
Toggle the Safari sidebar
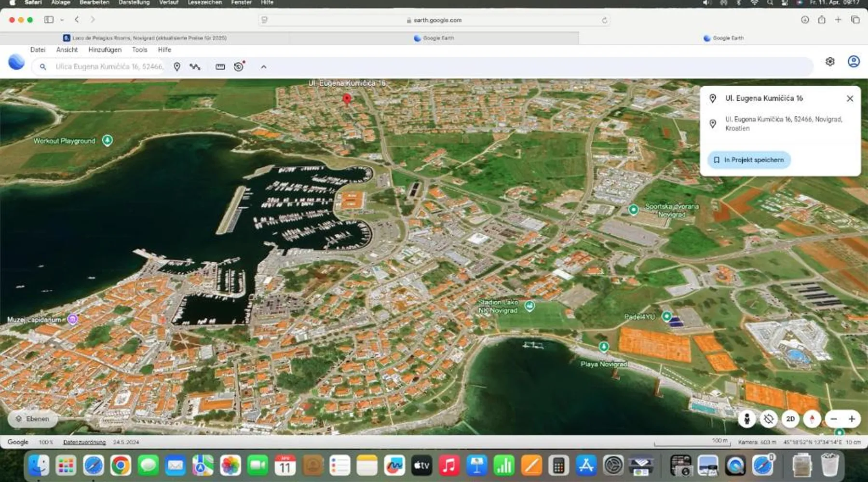tap(49, 20)
